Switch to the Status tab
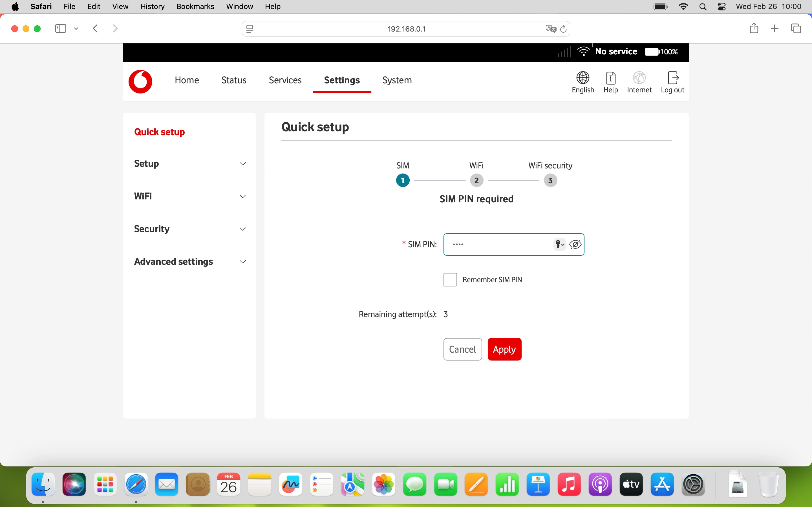Viewport: 812px width, 507px height. pos(233,80)
